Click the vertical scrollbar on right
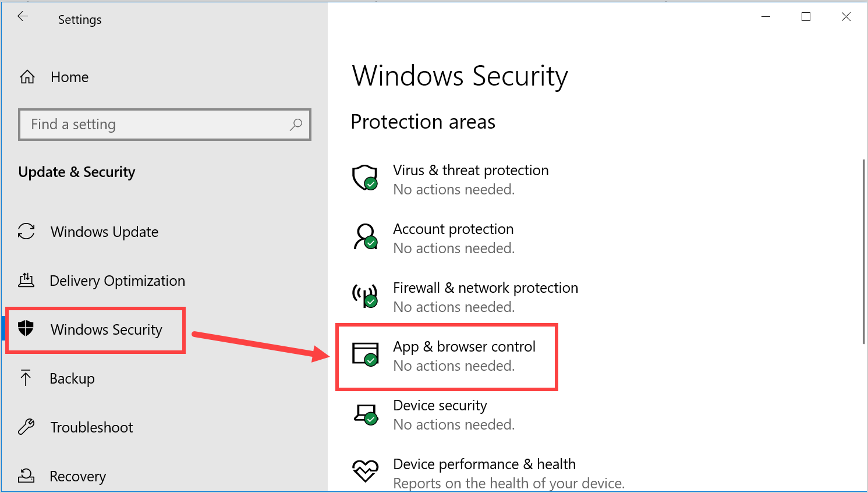 pyautogui.click(x=863, y=251)
